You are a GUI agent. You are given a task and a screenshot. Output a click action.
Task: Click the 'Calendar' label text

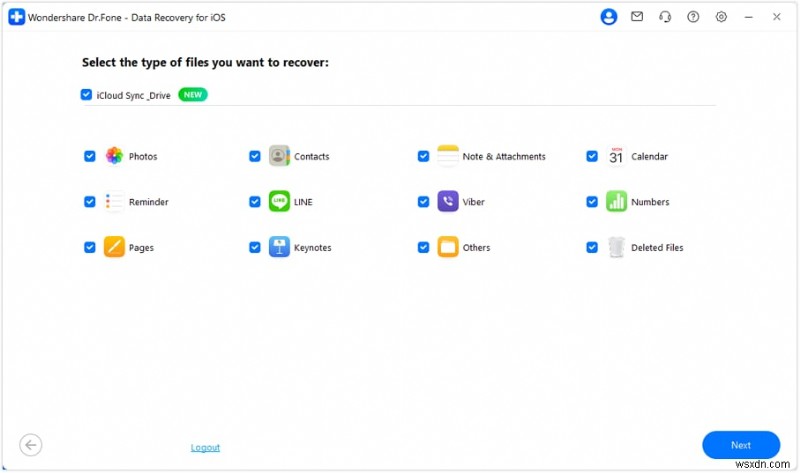649,156
